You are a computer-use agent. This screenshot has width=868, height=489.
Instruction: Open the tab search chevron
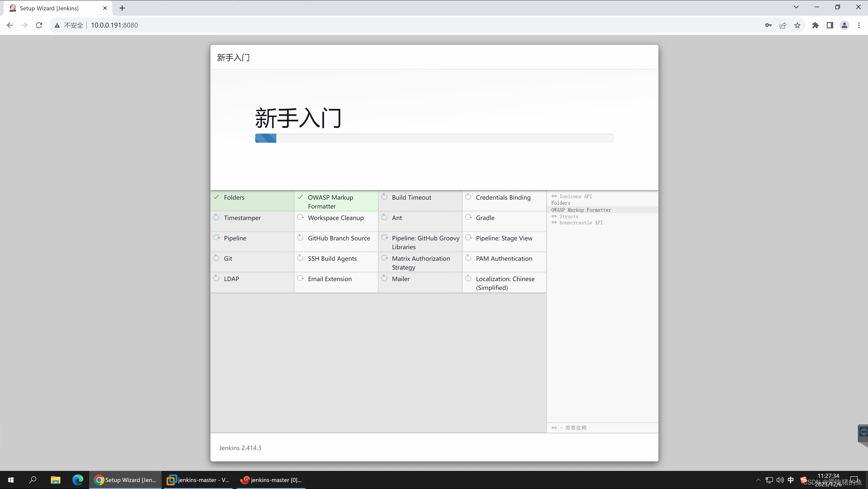click(796, 7)
